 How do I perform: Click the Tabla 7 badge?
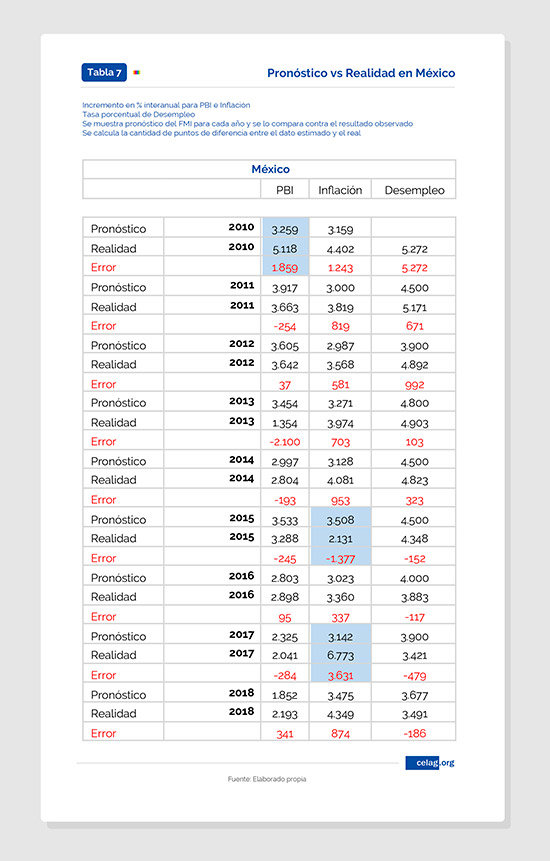pos(104,72)
